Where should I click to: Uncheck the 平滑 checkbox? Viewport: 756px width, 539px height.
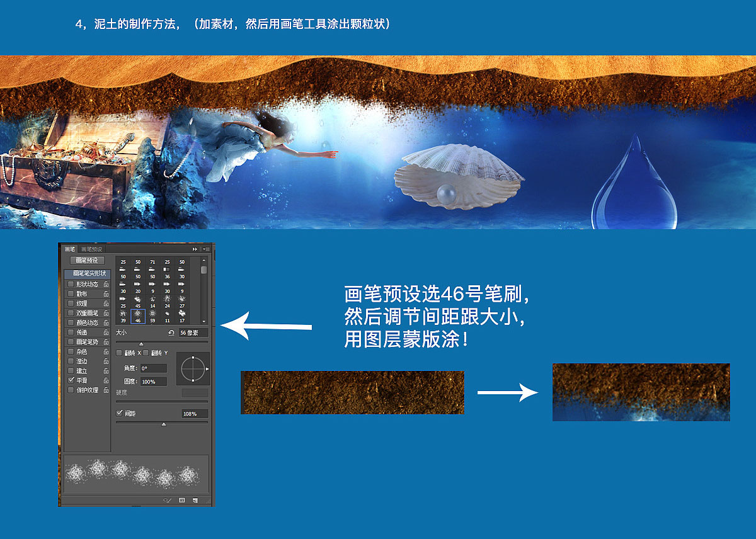[x=71, y=380]
